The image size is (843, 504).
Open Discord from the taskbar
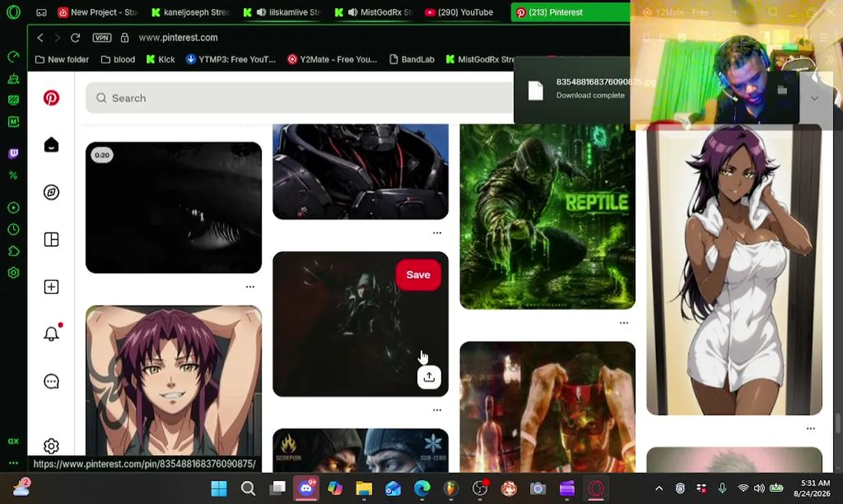coord(306,488)
